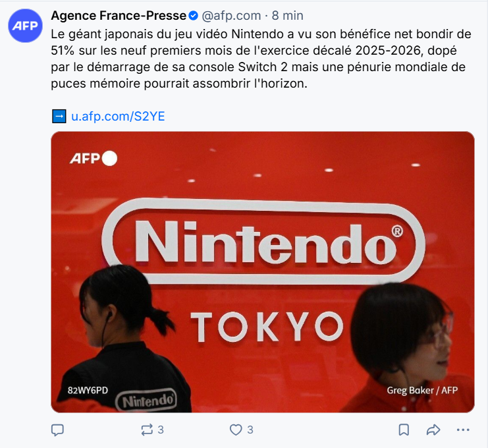
Task: Like the post with the heart icon
Action: pyautogui.click(x=236, y=430)
